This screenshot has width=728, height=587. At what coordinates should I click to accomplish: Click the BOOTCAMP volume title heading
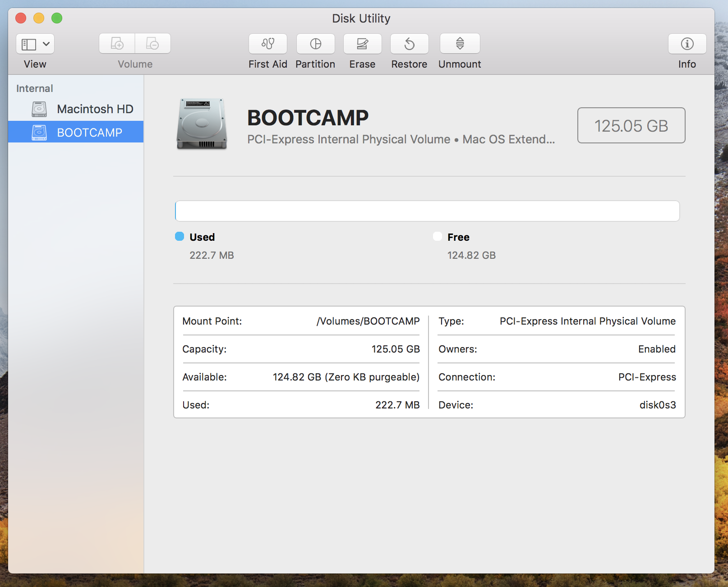pyautogui.click(x=308, y=118)
